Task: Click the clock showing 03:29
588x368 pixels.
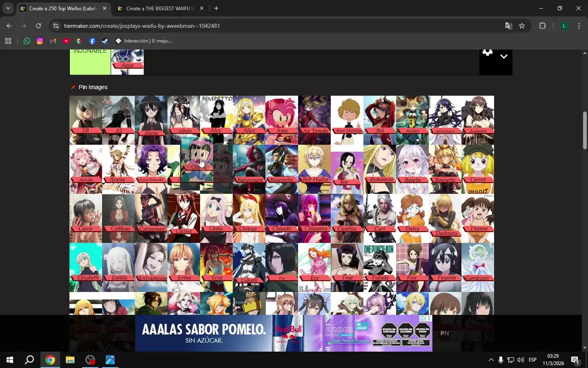Action: click(553, 356)
